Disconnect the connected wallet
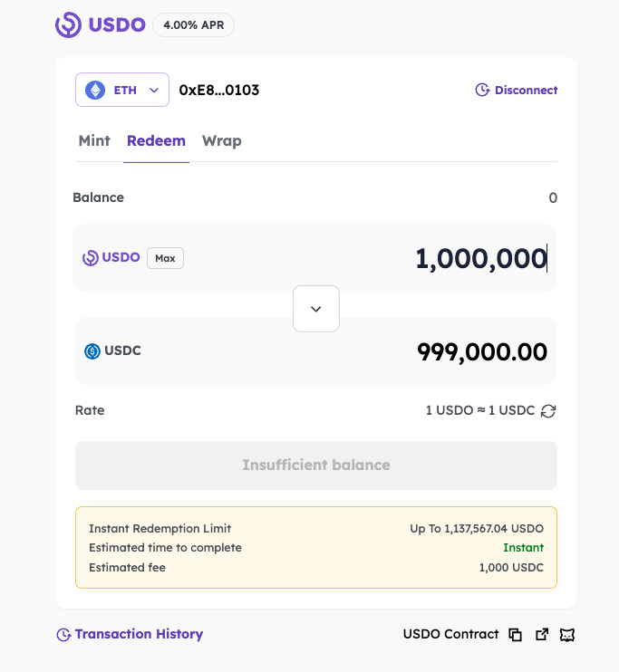The image size is (619, 672). [517, 91]
